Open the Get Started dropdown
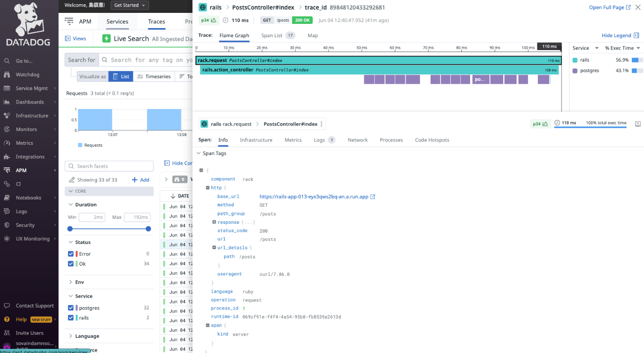The width and height of the screenshot is (644, 353). (x=129, y=5)
